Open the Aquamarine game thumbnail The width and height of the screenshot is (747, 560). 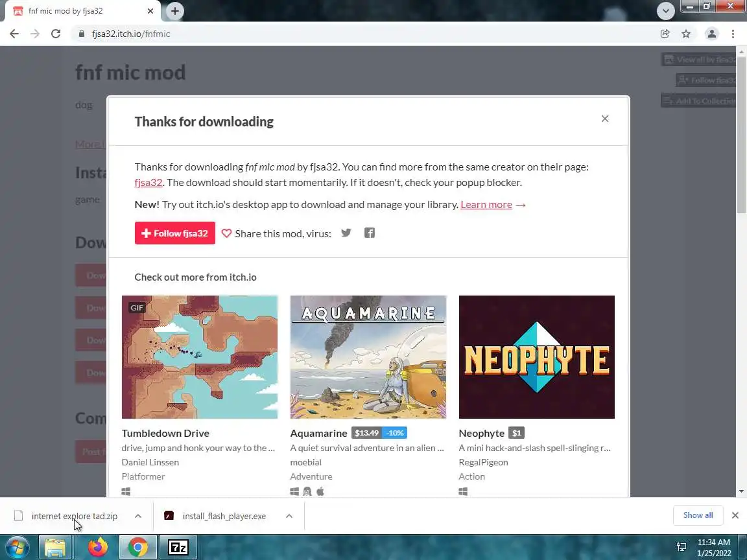(x=368, y=357)
